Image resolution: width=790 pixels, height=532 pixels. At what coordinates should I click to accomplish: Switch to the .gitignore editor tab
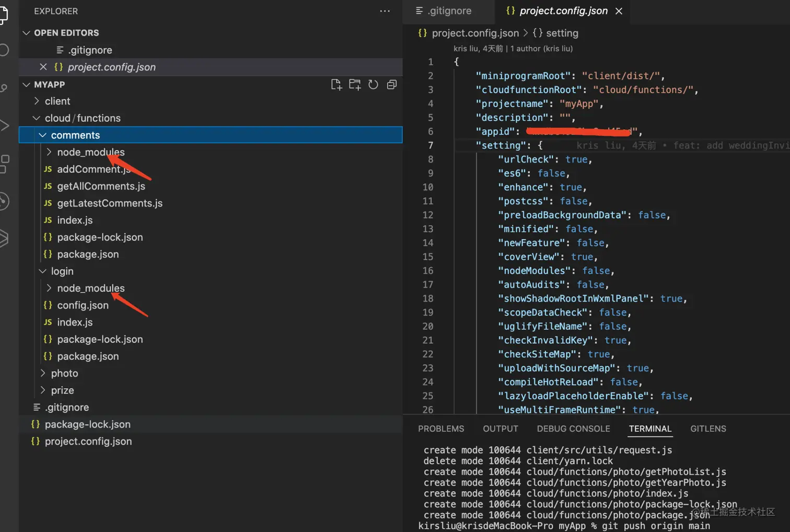point(449,11)
